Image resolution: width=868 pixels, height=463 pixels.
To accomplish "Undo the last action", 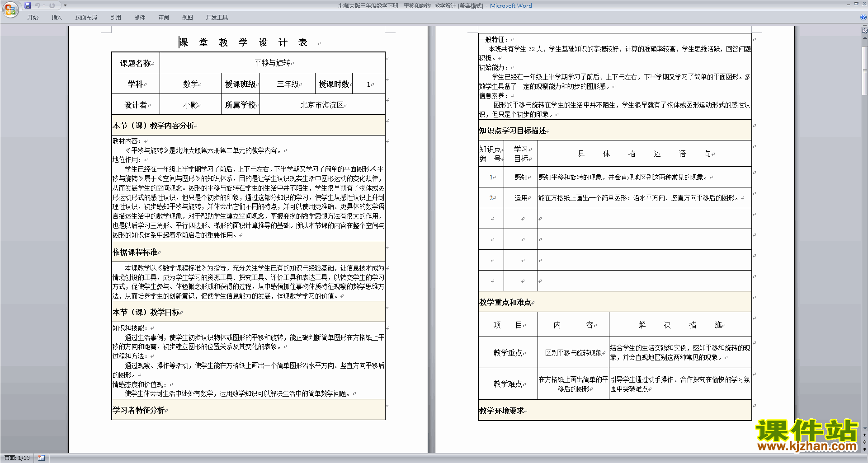I will (x=38, y=5).
